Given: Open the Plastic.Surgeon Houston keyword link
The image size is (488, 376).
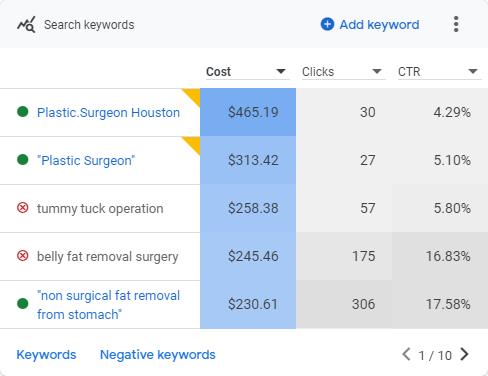Looking at the screenshot, I should click(x=108, y=113).
